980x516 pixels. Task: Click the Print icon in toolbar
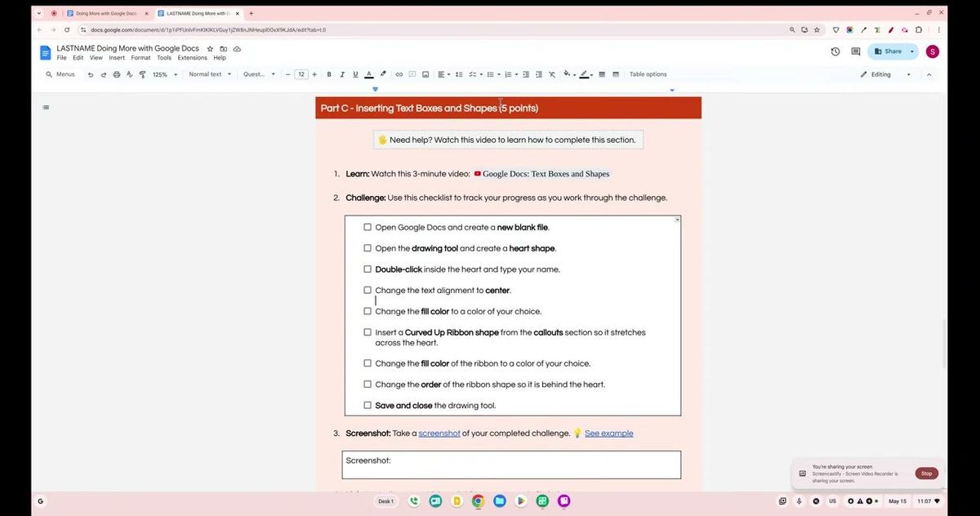tap(116, 74)
